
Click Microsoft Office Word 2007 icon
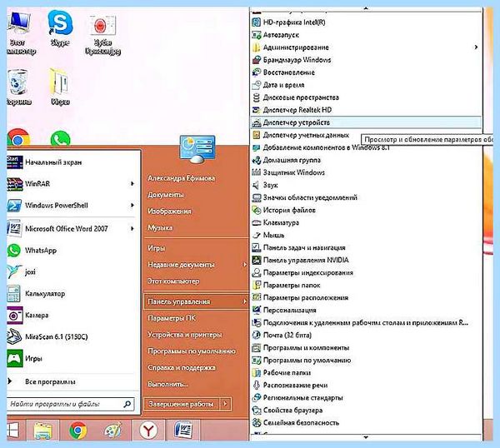click(x=15, y=228)
